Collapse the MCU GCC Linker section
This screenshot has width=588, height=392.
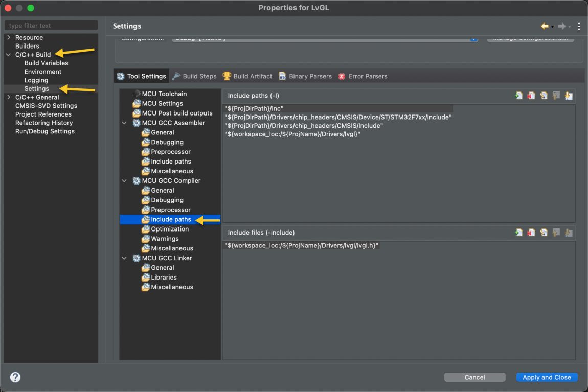click(x=124, y=258)
